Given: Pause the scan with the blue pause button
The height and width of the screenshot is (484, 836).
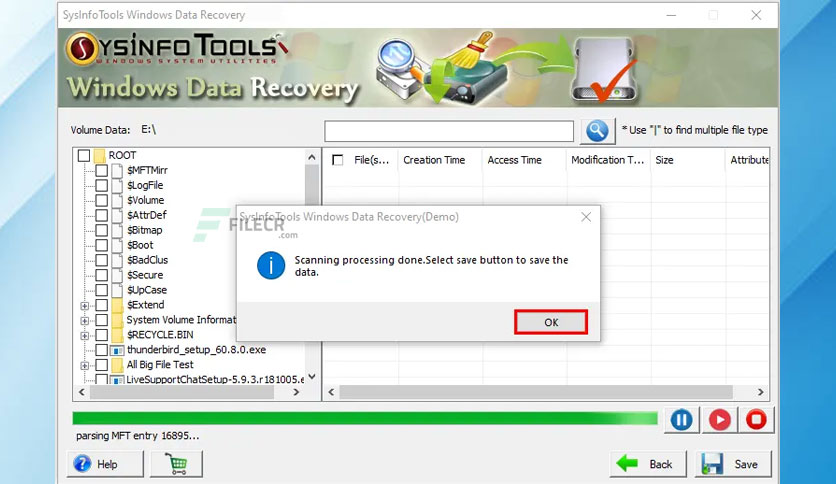Looking at the screenshot, I should pyautogui.click(x=681, y=420).
